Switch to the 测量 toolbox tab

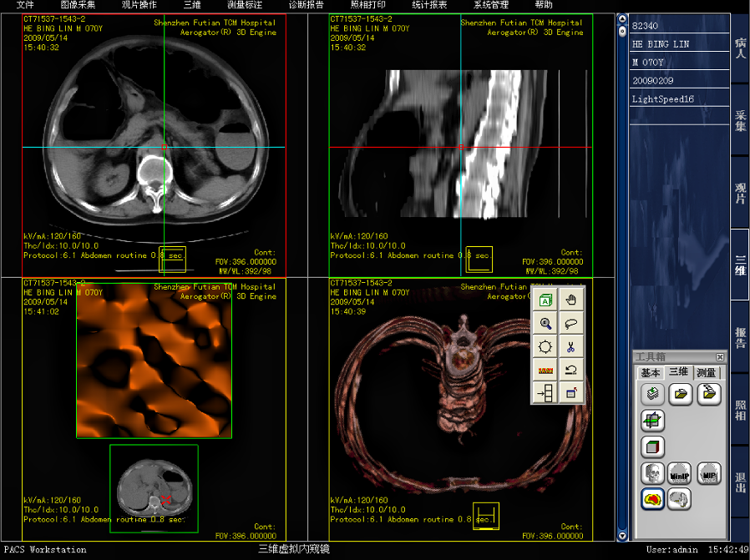(706, 373)
